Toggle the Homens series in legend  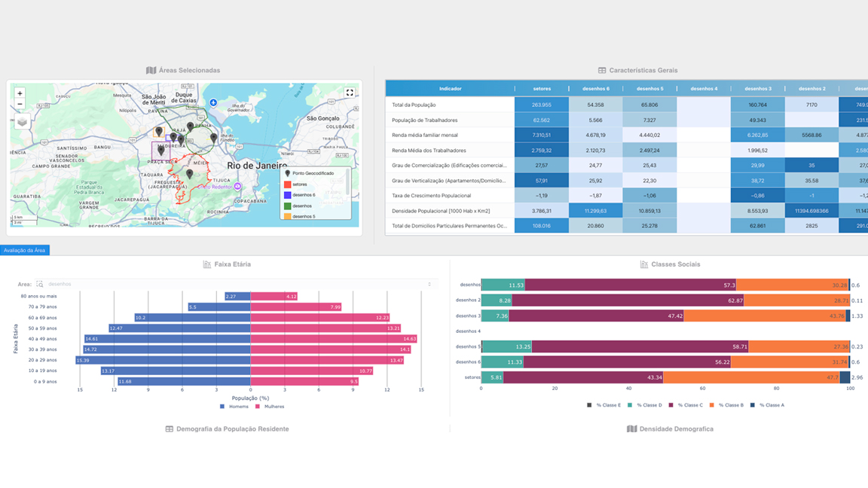click(234, 407)
